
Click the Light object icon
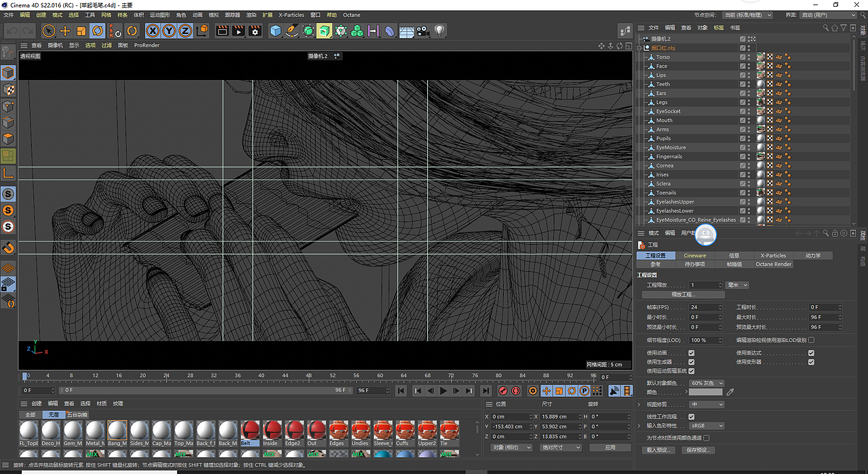click(439, 31)
